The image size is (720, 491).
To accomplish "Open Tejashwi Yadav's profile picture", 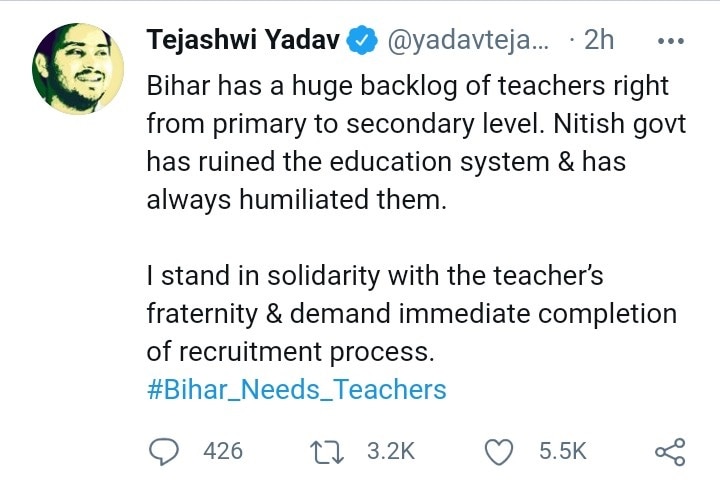I will pos(78,69).
